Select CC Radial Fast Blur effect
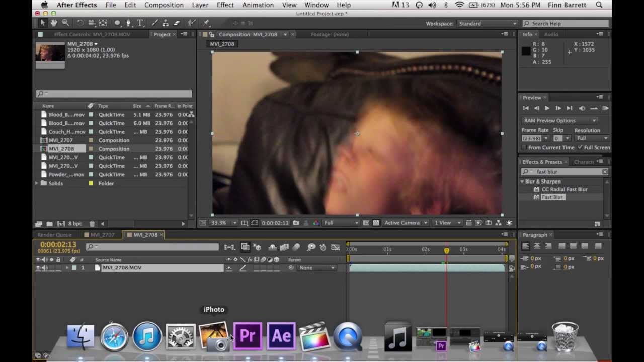Screen dimensions: 644x362 565,189
